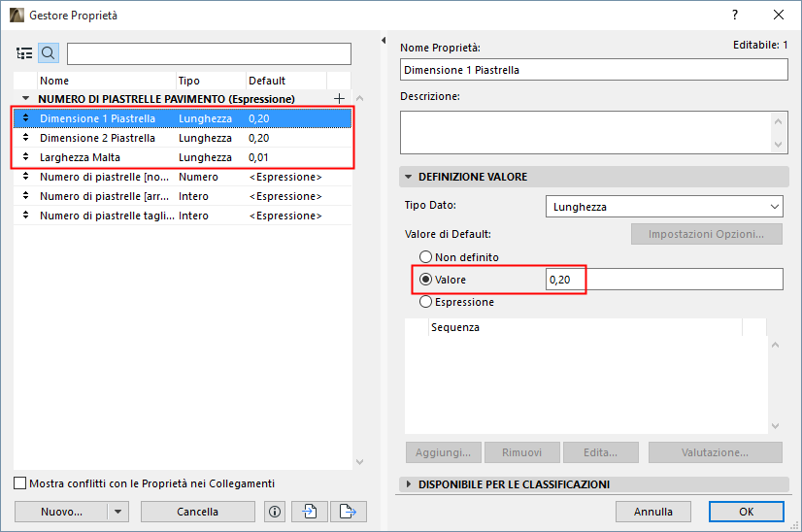Screen dimensions: 802x532
Task: Click the Impostazioni Opzioni... button
Action: pyautogui.click(x=706, y=234)
